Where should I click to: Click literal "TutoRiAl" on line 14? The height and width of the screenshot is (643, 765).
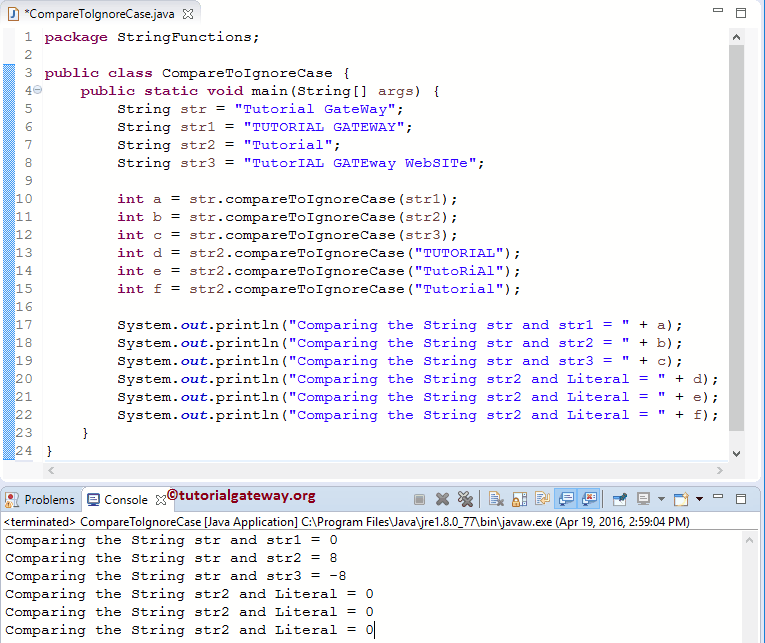pyautogui.click(x=459, y=271)
